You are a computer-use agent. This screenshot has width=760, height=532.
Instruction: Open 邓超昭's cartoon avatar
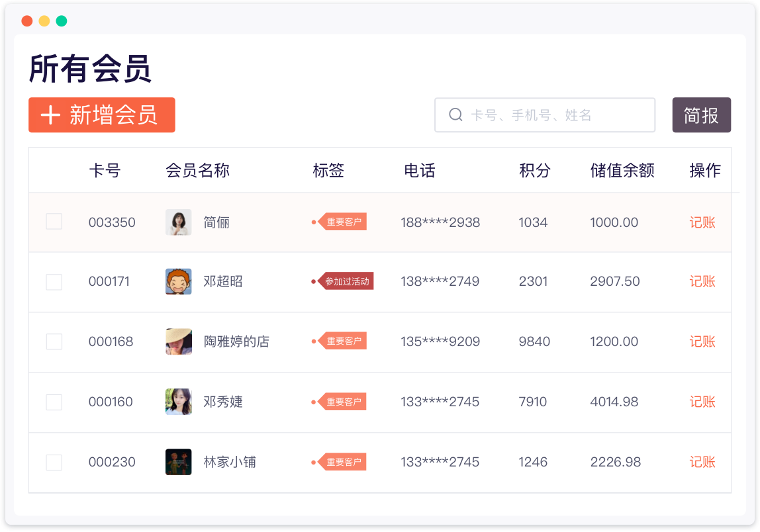[x=178, y=282]
